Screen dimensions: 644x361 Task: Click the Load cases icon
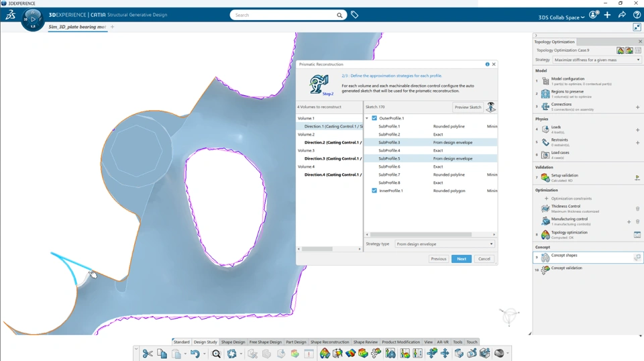pos(545,155)
